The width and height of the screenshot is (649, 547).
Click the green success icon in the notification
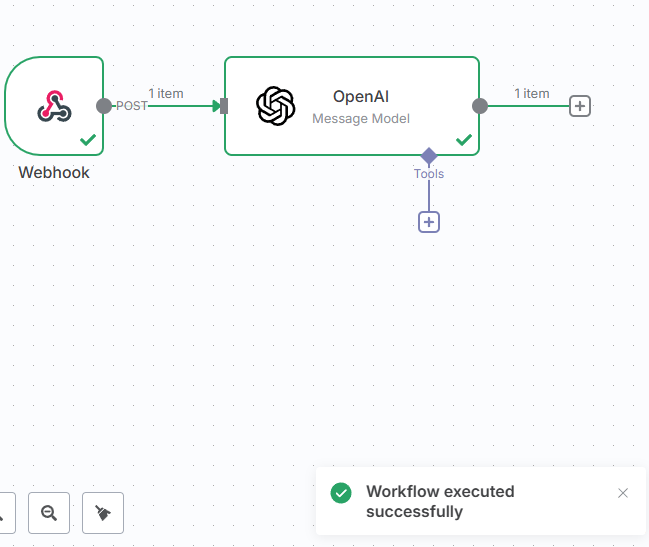[x=342, y=493]
